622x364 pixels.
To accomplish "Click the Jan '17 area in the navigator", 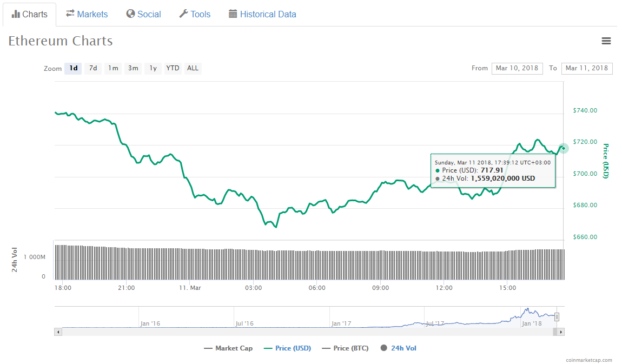I will click(341, 323).
